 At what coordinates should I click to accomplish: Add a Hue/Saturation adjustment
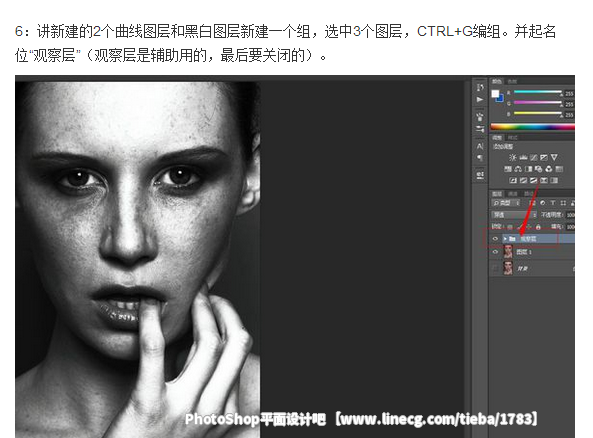coord(508,169)
